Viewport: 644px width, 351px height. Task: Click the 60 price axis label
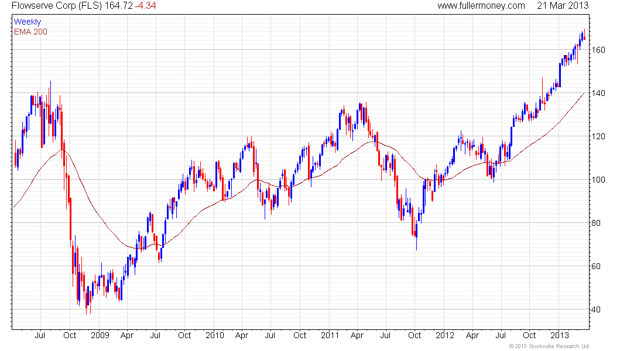point(597,266)
